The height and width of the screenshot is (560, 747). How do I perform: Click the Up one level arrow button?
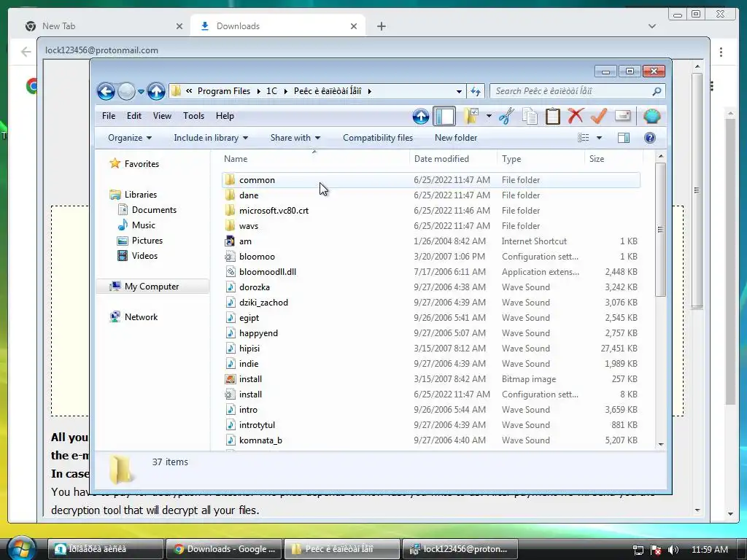(156, 91)
